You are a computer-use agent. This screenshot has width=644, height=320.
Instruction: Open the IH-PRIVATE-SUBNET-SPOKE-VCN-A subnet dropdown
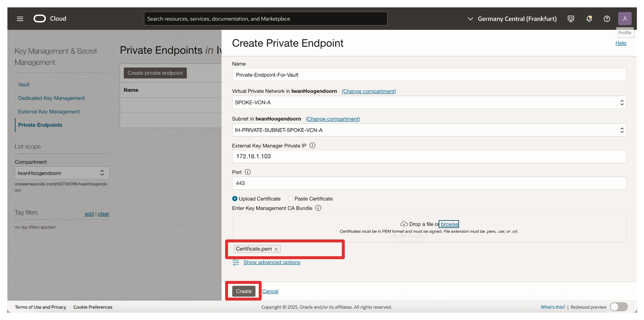(429, 130)
